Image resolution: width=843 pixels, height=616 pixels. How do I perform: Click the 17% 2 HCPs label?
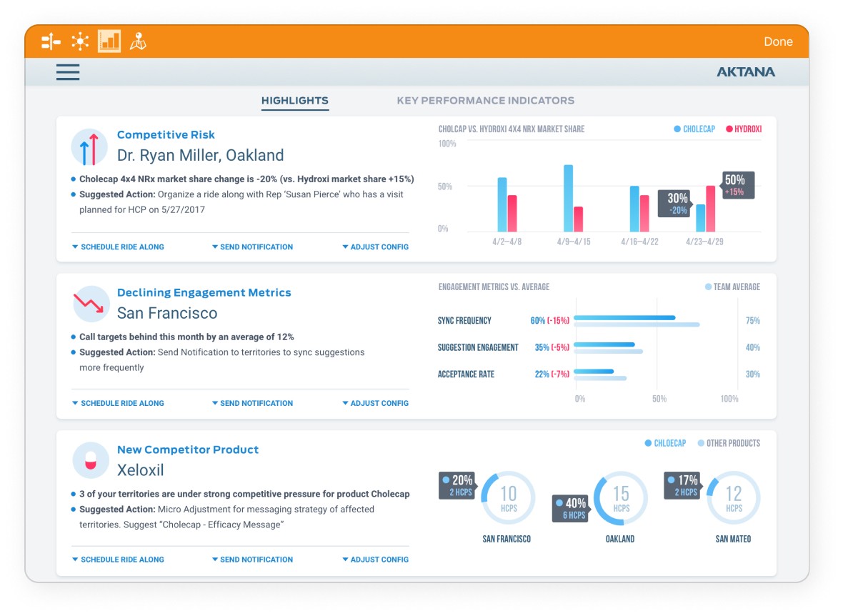(683, 485)
